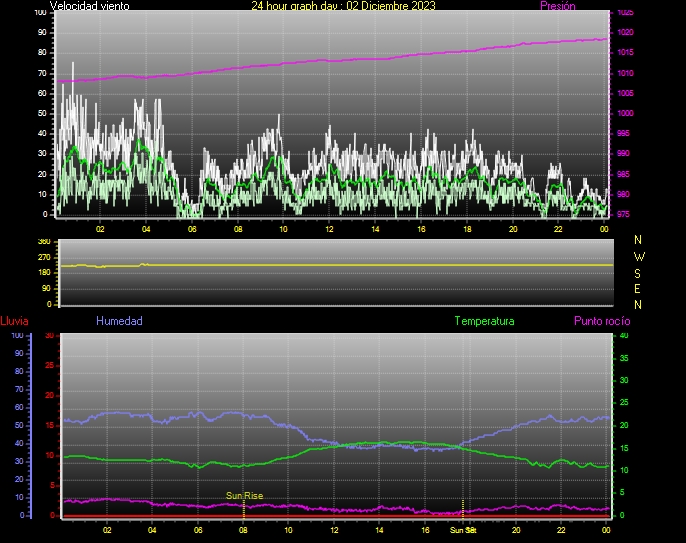Click the blue 50 humidity axis value
This screenshot has width=686, height=543.
[19, 425]
